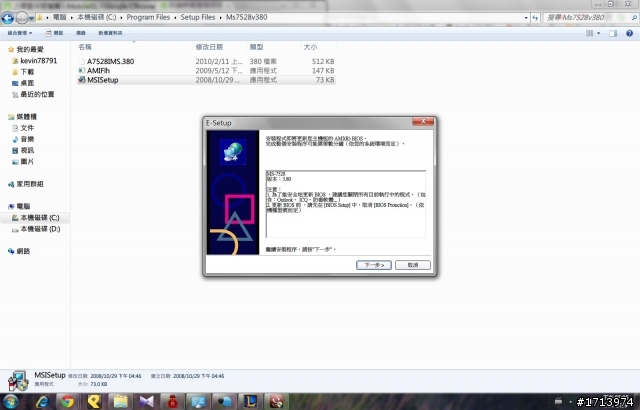Viewport: 640px width, 410px height.
Task: Click 下一步 Next button in E-Setup dialog
Action: [x=373, y=265]
